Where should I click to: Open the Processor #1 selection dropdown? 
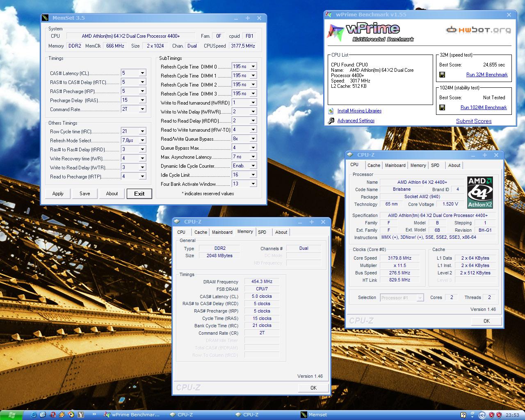point(420,298)
